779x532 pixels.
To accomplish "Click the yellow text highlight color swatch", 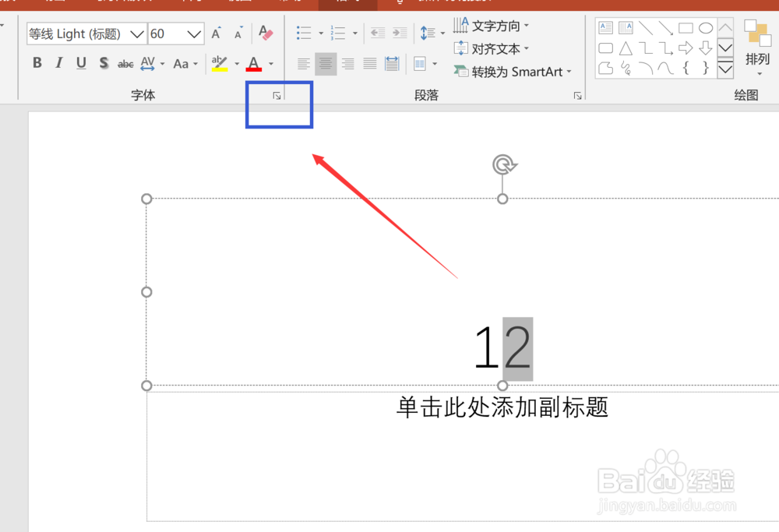I will coord(220,69).
